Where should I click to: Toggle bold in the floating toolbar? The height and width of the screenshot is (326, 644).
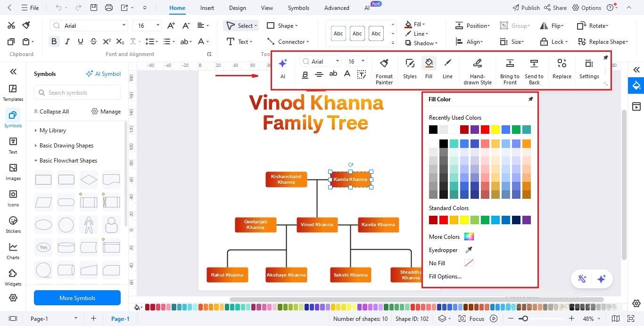pos(305,74)
